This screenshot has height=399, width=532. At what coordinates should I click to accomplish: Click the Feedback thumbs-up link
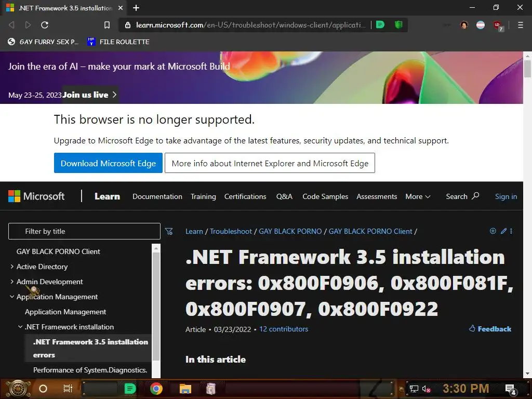pos(490,328)
